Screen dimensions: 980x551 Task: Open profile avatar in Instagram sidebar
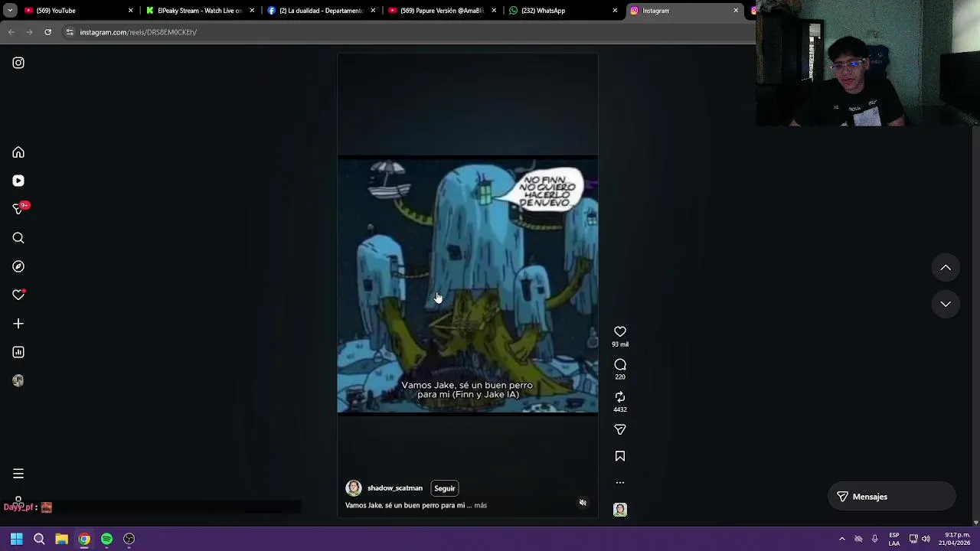point(18,380)
